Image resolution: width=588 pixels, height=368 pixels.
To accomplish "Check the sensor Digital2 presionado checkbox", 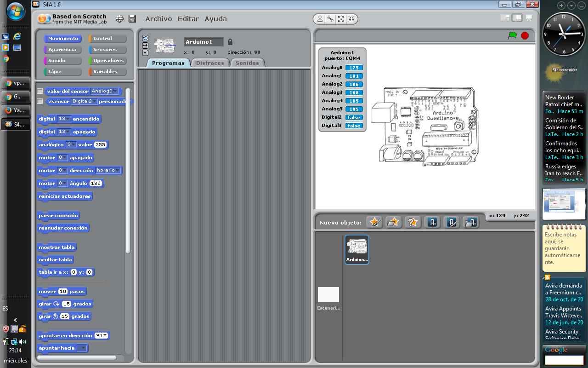I will click(40, 102).
